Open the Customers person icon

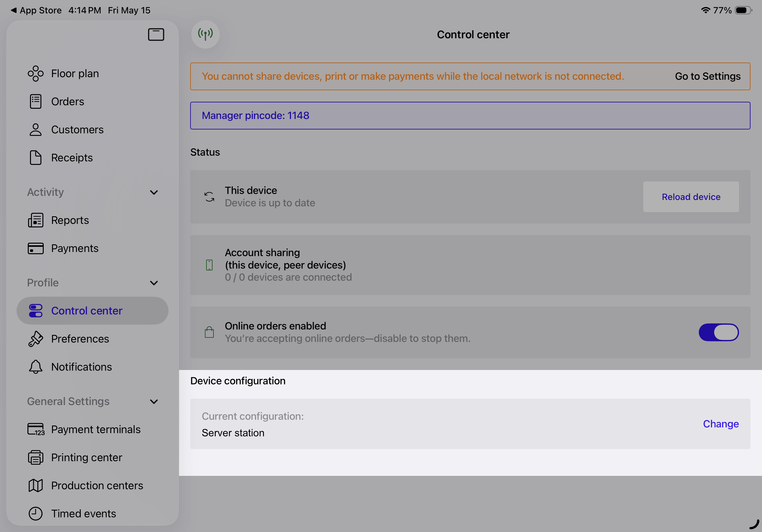click(35, 130)
